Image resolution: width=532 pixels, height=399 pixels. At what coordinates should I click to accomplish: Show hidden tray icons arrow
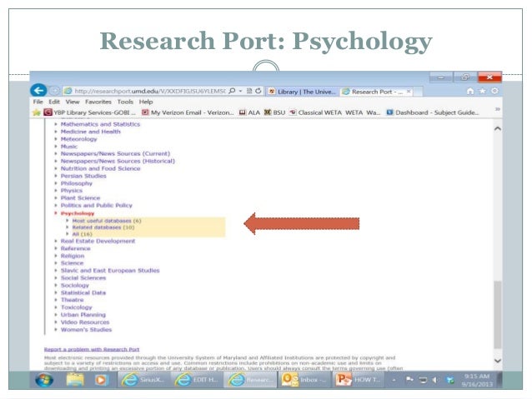[394, 380]
